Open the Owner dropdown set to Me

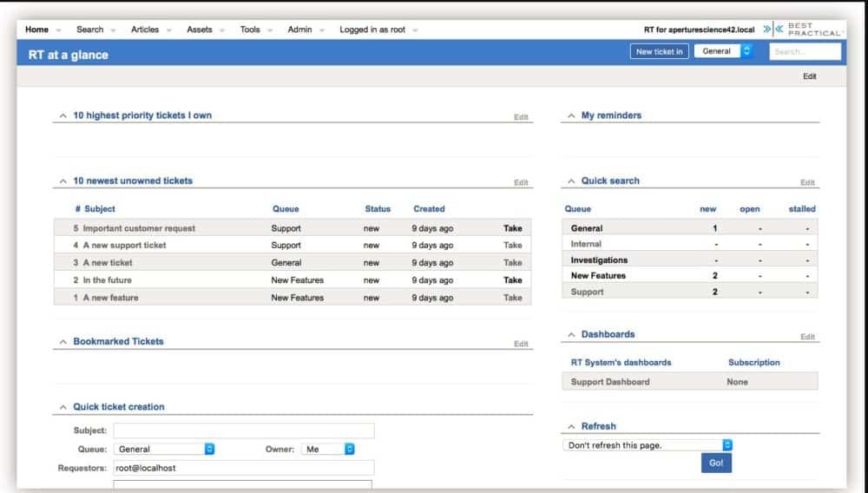[328, 450]
